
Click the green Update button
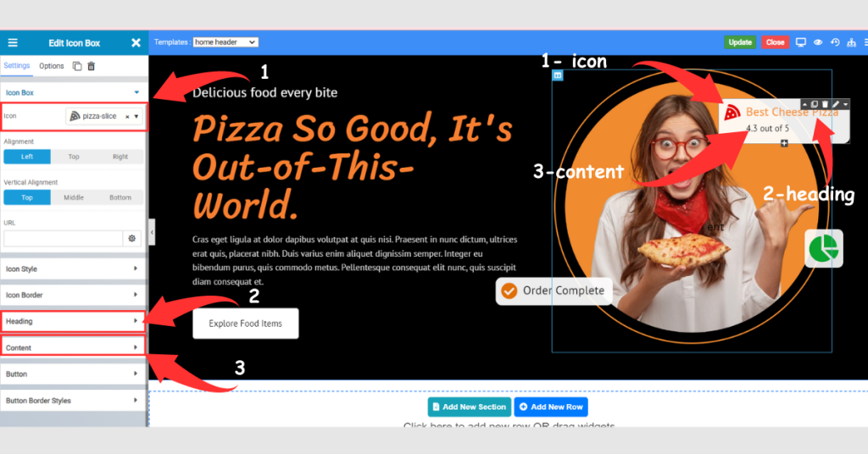[x=739, y=42]
